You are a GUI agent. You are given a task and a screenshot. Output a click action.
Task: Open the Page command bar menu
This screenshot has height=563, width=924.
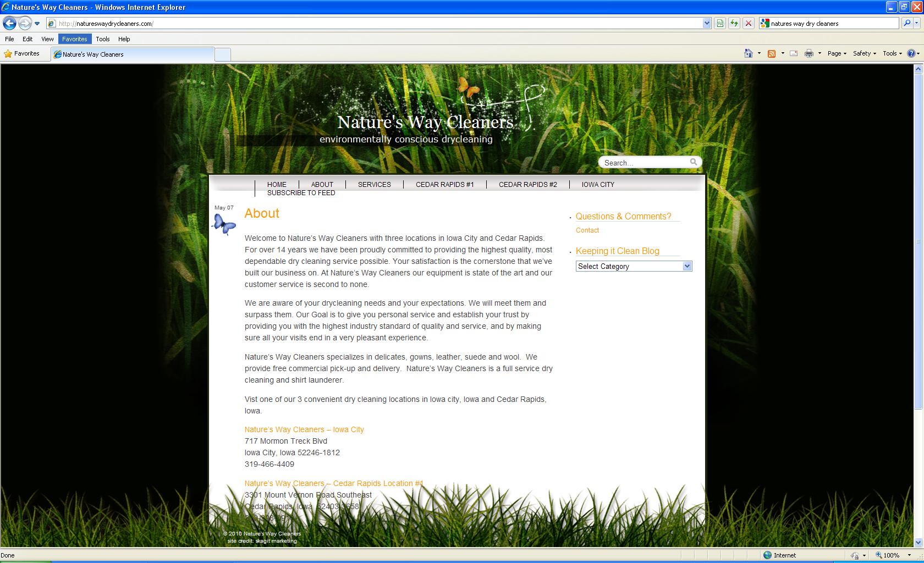pyautogui.click(x=837, y=53)
